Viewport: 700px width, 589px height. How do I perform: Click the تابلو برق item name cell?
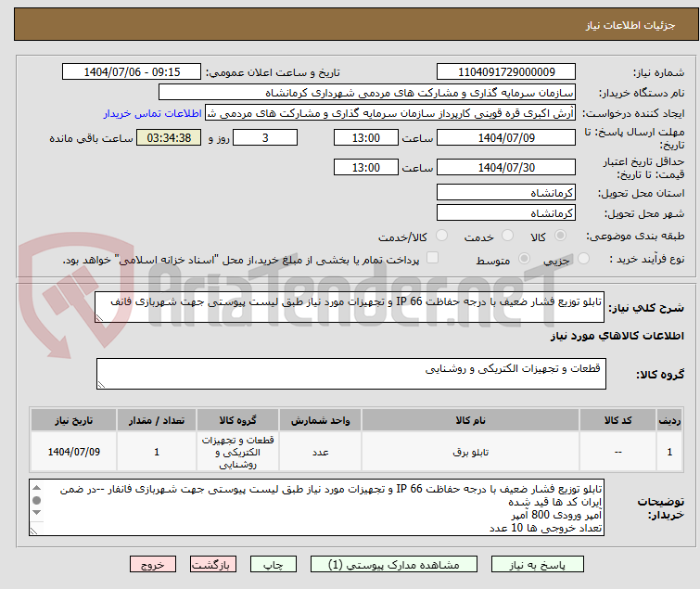tap(471, 452)
